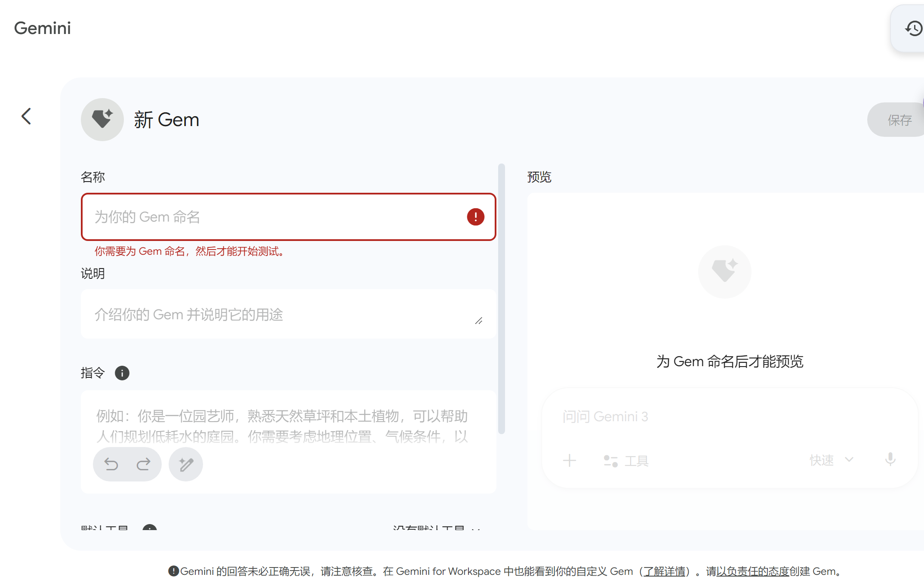
Task: Click the 问问 Gemini 3 prompt box
Action: 688,416
